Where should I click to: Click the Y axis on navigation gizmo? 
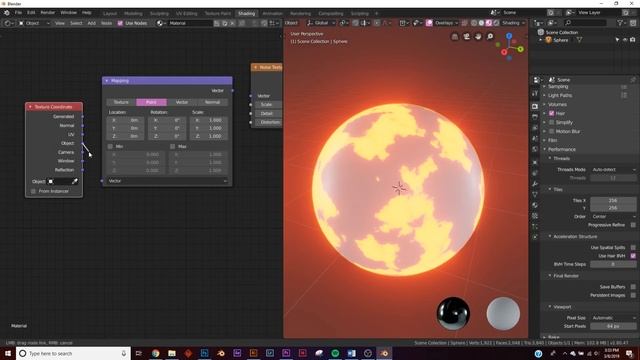pyautogui.click(x=520, y=49)
